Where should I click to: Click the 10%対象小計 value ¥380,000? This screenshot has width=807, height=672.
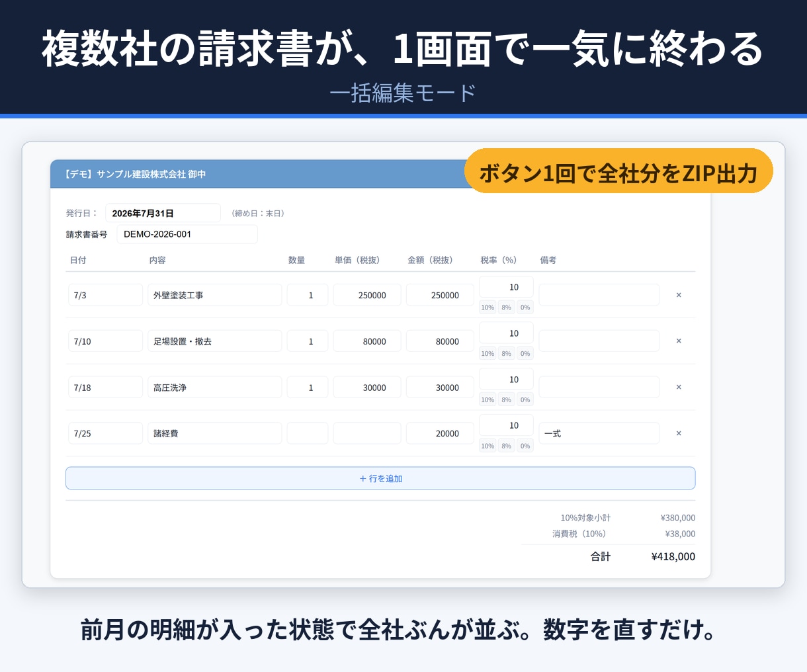(x=678, y=518)
